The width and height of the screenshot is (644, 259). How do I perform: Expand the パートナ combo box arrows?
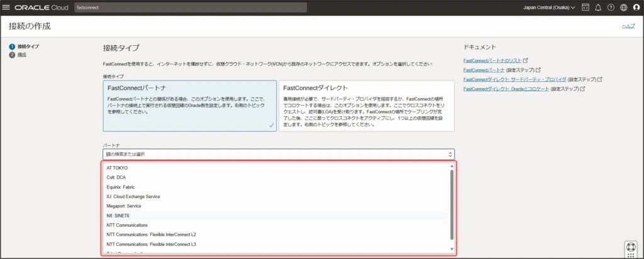click(x=450, y=155)
